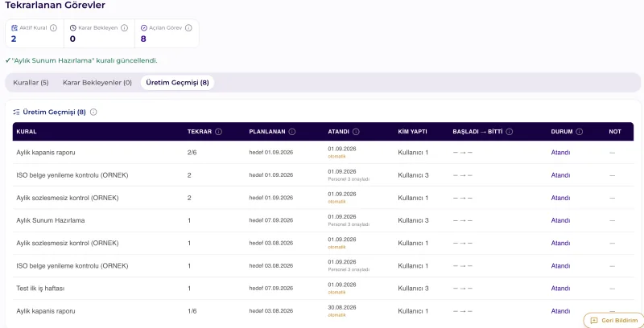The width and height of the screenshot is (644, 328).
Task: Click info icon in PLANLANAN column header
Action: click(292, 132)
